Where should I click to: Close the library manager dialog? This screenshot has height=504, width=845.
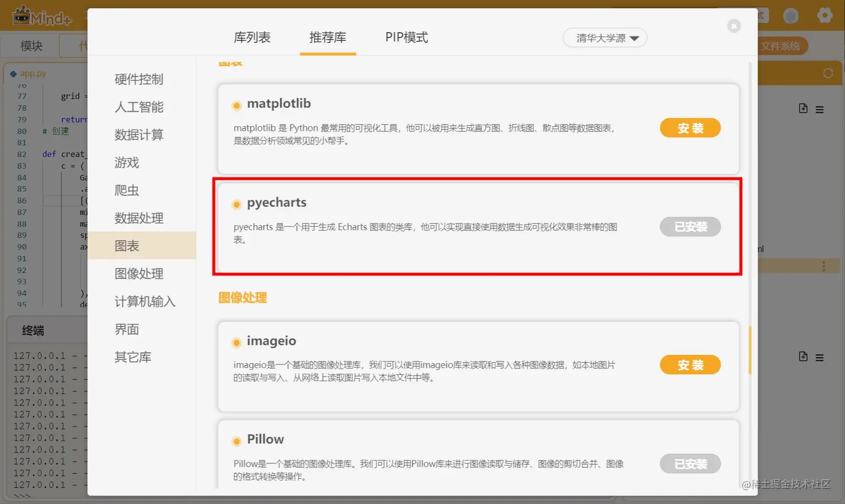tap(734, 26)
